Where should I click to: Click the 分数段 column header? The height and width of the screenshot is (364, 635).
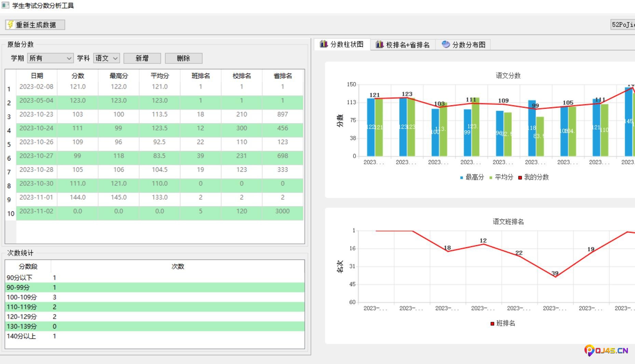click(28, 266)
